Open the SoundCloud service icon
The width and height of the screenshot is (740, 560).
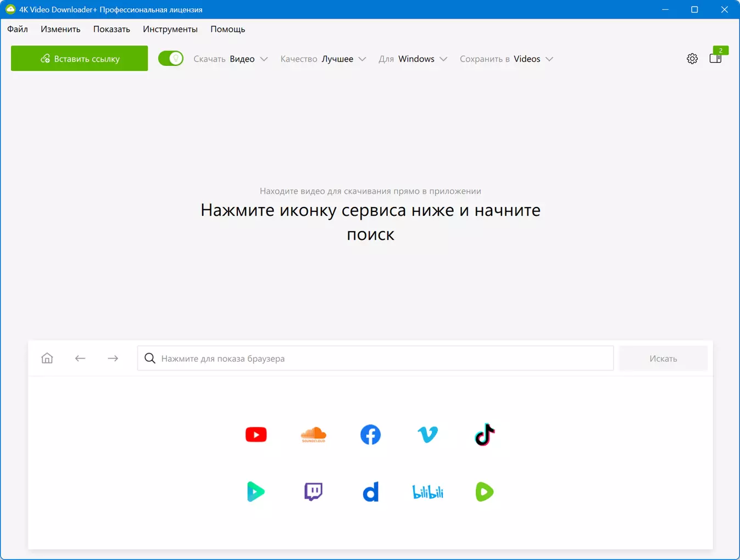tap(314, 435)
